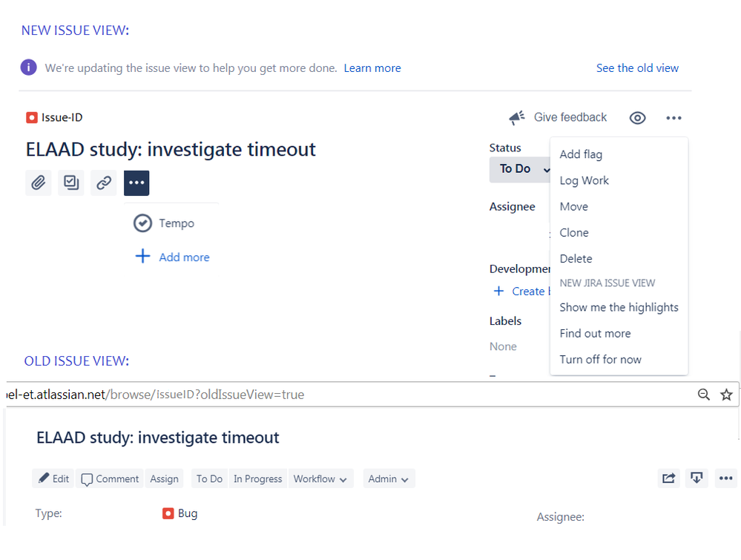Click the link issue chain icon
Image resolution: width=741 pixels, height=560 pixels.
pos(104,182)
